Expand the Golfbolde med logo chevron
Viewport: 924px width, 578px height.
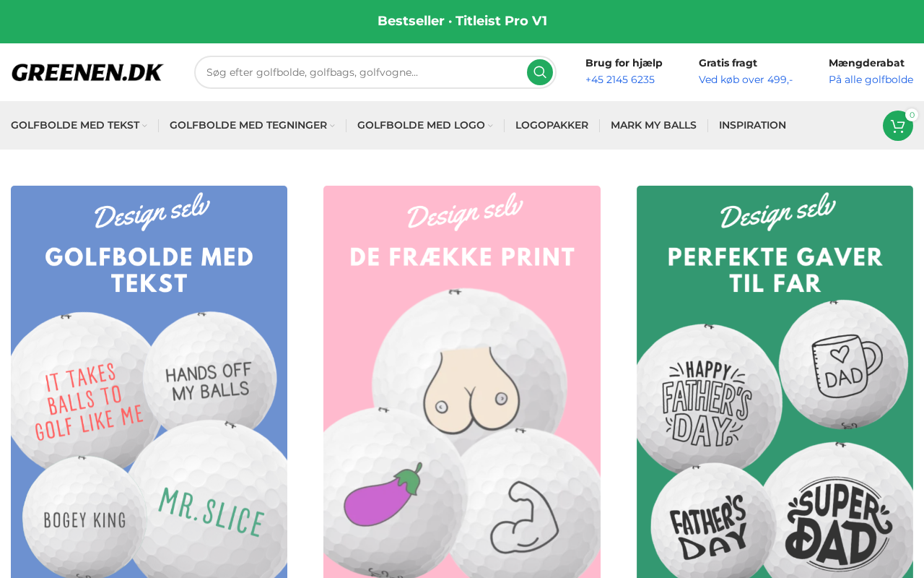coord(490,126)
